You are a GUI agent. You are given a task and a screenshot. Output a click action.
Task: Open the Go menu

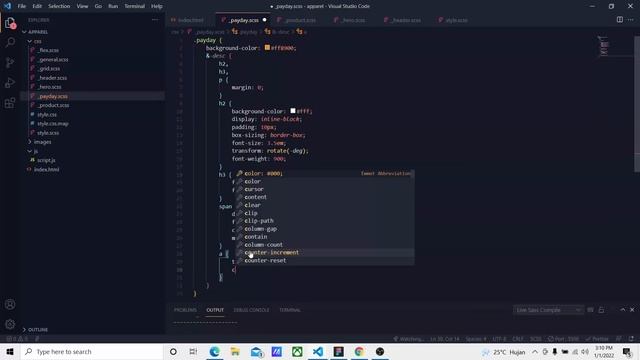[98, 6]
